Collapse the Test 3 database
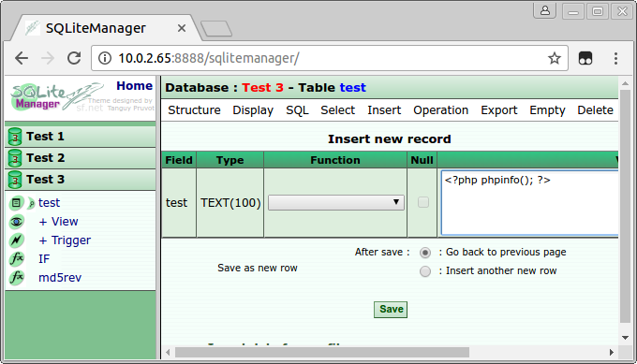This screenshot has width=637, height=364. [x=46, y=180]
